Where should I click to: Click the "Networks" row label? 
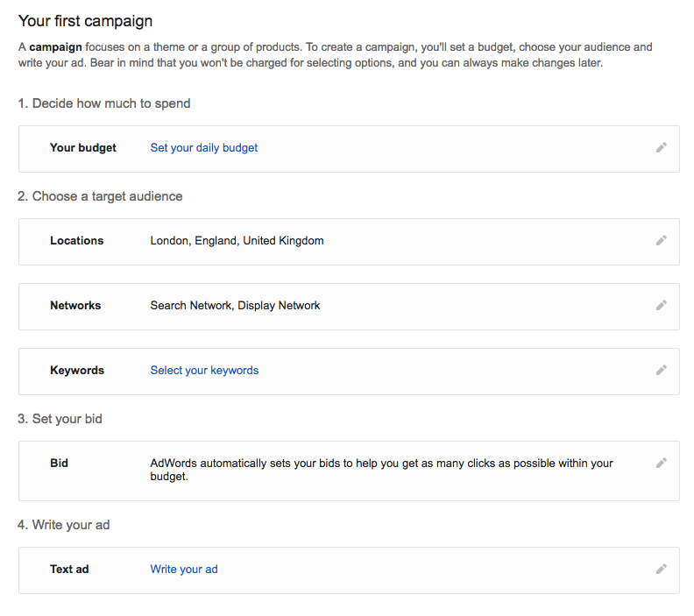pyautogui.click(x=75, y=306)
